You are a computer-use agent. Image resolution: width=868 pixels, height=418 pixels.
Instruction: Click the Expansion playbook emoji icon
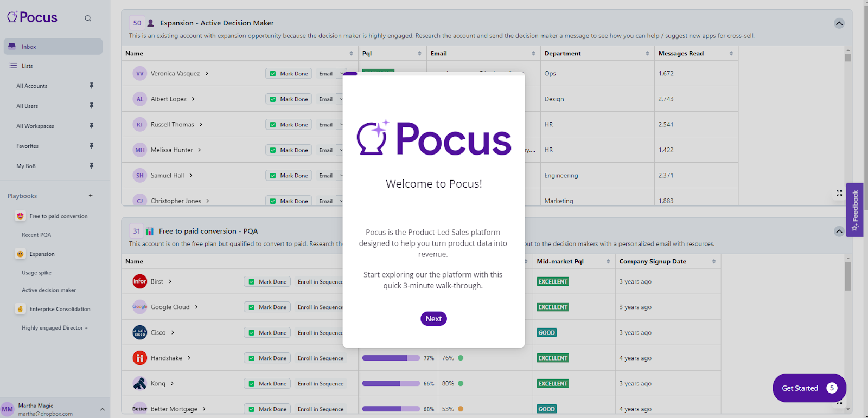click(x=20, y=254)
